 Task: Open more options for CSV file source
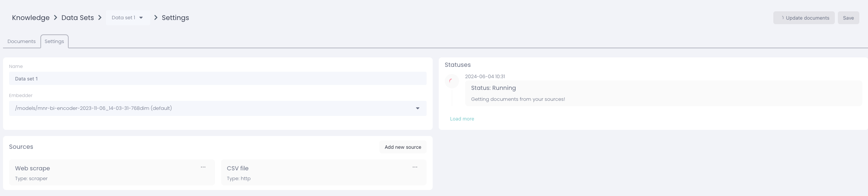click(x=415, y=167)
